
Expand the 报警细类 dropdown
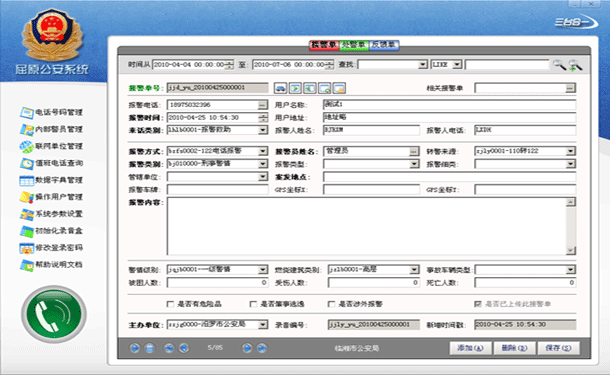pyautogui.click(x=571, y=164)
